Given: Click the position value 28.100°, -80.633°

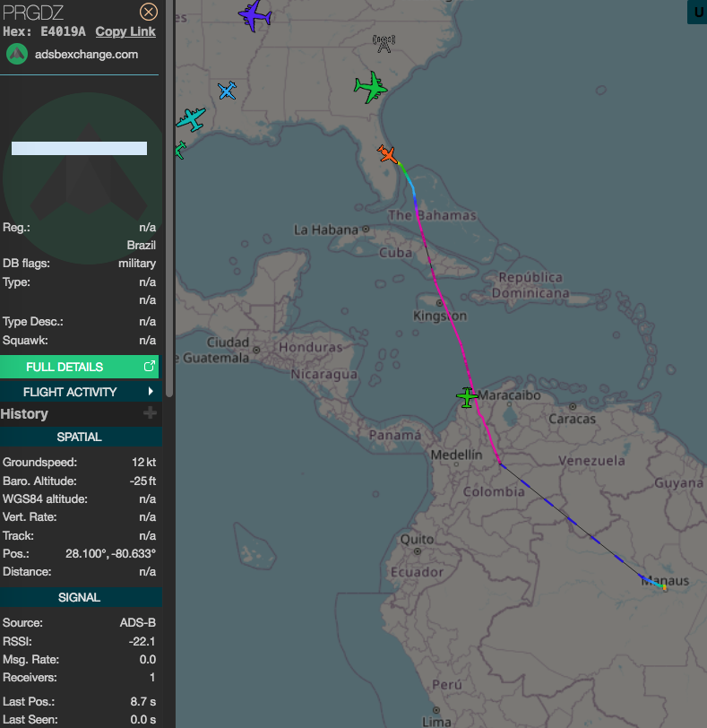Looking at the screenshot, I should [x=110, y=553].
